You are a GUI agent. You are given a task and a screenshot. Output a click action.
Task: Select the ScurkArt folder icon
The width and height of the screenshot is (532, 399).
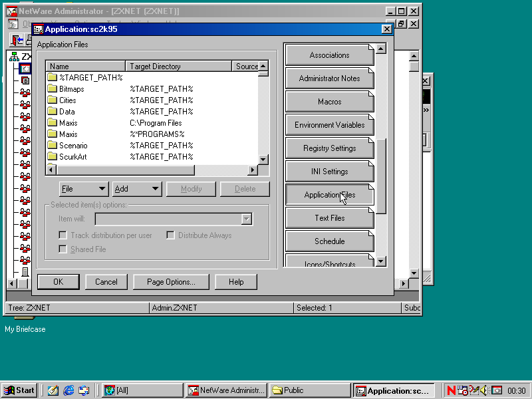tap(53, 156)
